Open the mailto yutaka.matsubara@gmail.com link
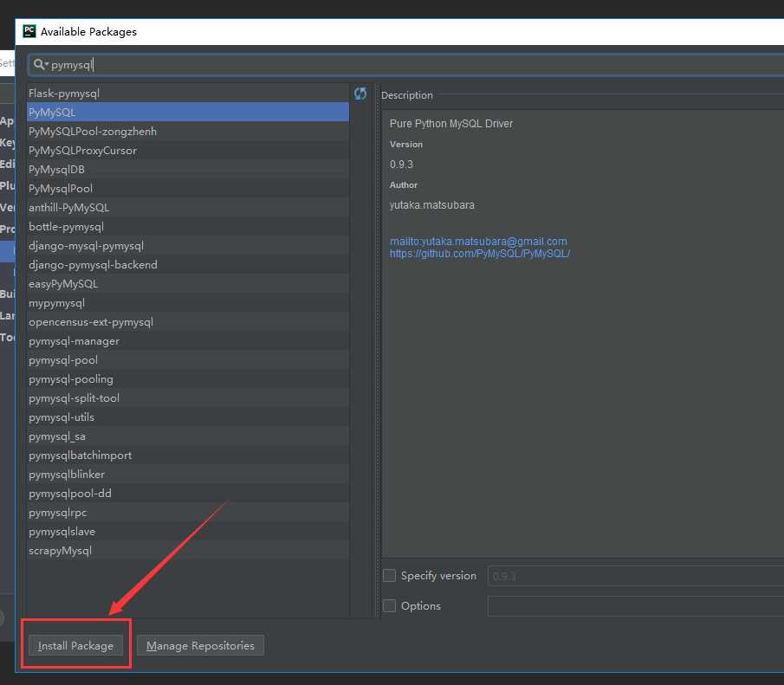 coord(478,242)
